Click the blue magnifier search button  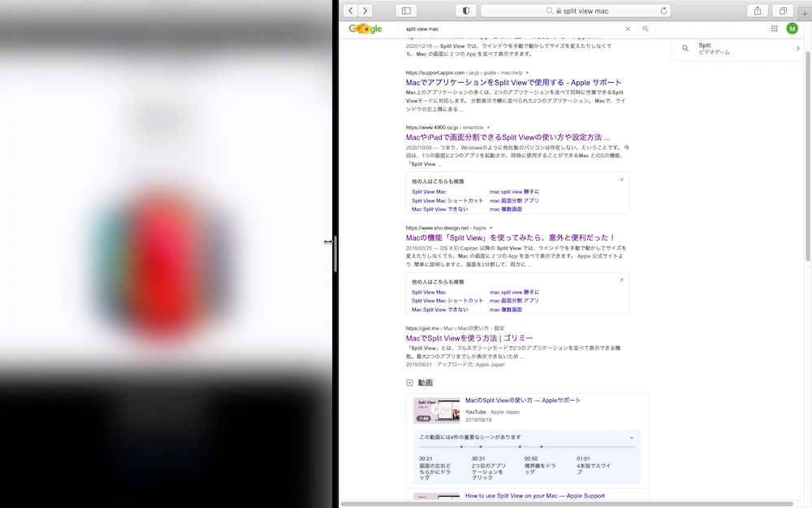pyautogui.click(x=646, y=29)
